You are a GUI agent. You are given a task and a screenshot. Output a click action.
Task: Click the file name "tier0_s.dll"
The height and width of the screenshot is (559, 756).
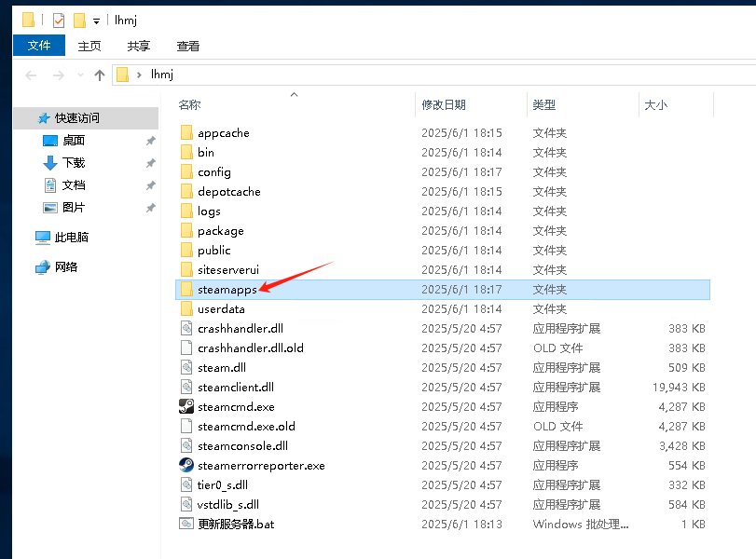click(x=223, y=484)
